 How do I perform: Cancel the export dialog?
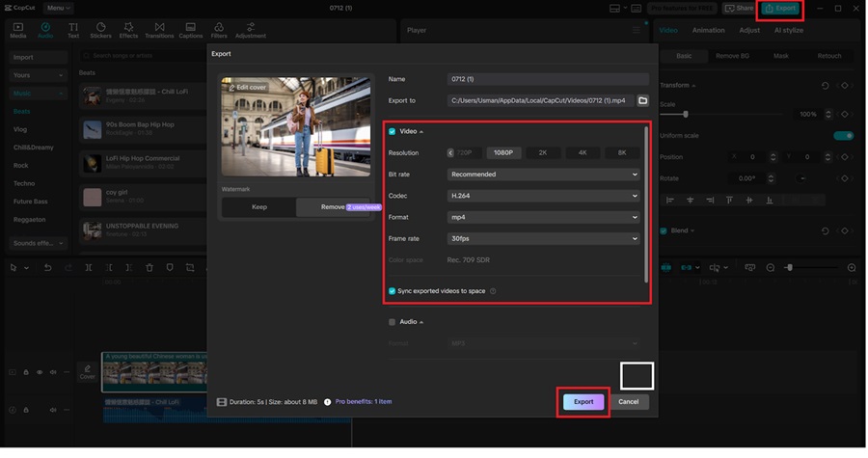tap(628, 402)
